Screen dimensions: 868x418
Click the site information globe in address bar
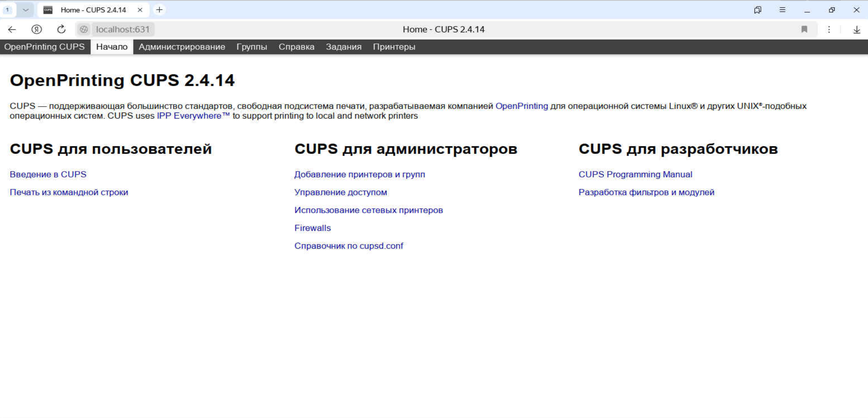(84, 29)
